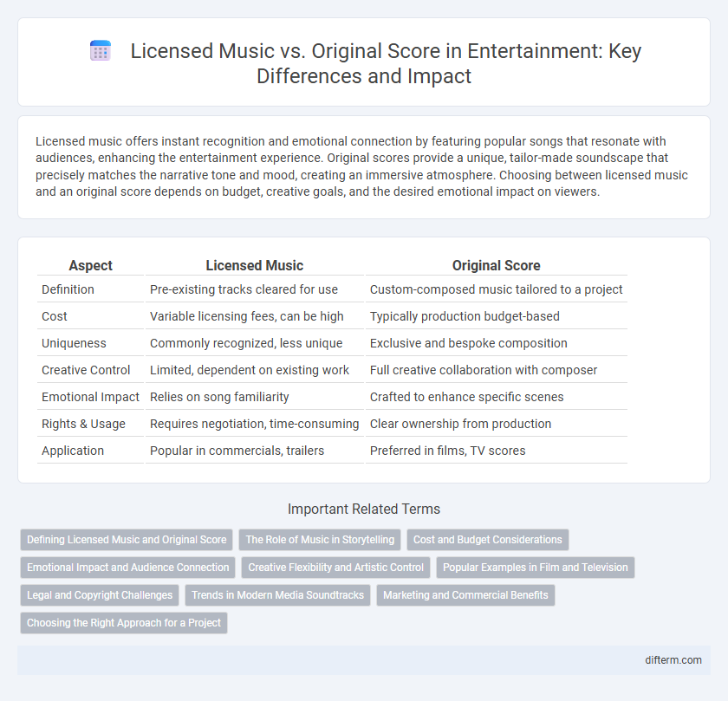Open 'Emotional Impact and Audience Connection' tag
728x701 pixels.
127,568
